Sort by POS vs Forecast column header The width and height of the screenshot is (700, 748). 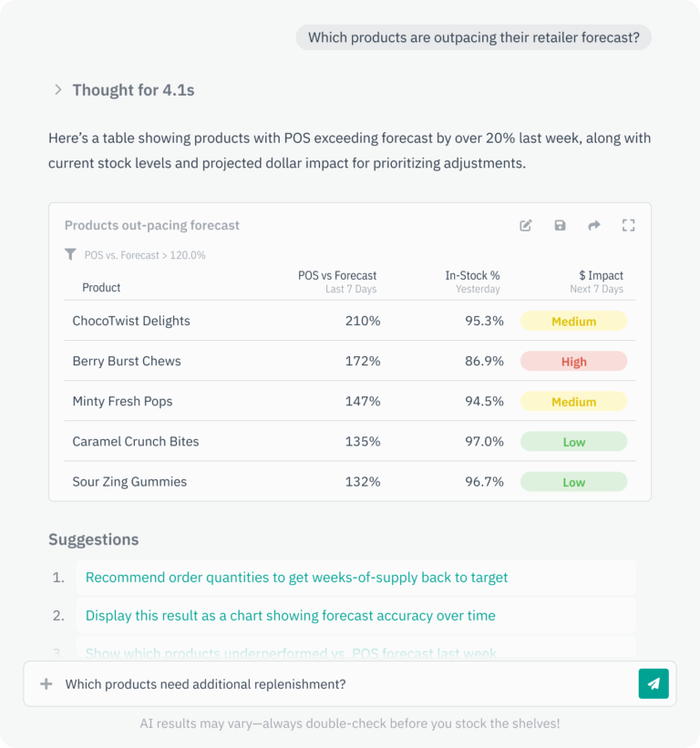pos(337,276)
